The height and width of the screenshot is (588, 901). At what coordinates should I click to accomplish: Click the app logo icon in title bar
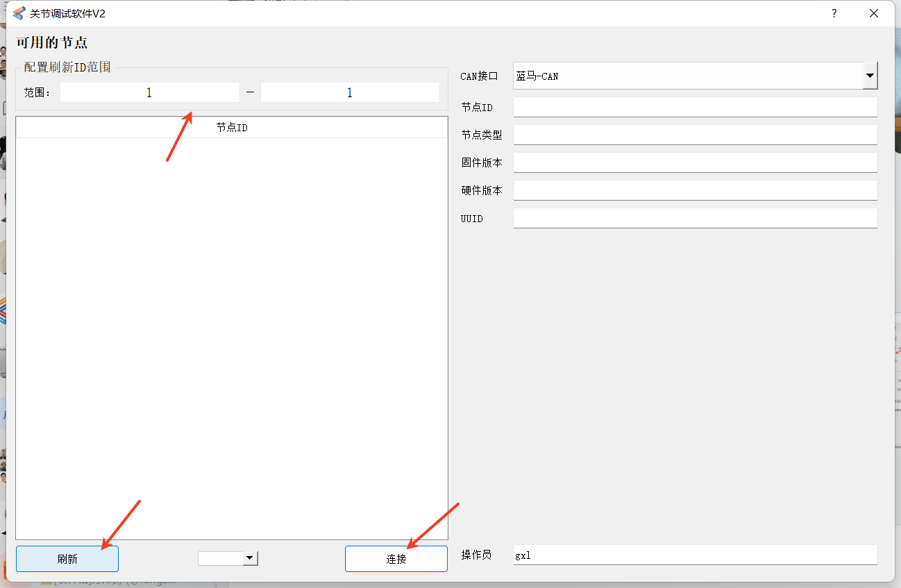pos(19,13)
